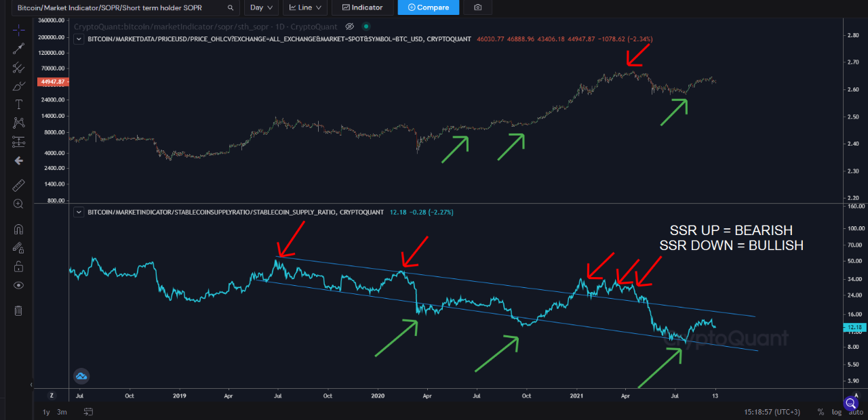Viewport: 868px width, 420px height.
Task: Open the go-to-date calendar icon
Action: pyautogui.click(x=89, y=412)
